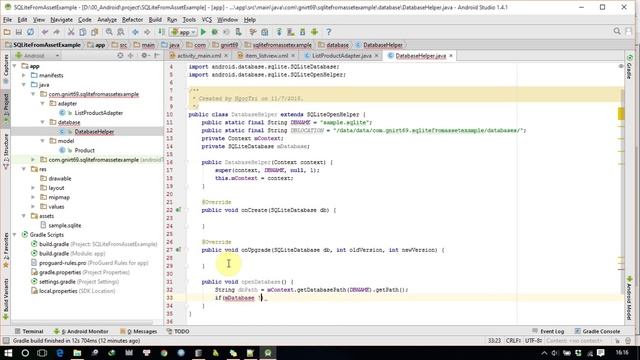Screen dimensions: 640x360
Task: Open the app run configuration dropdown
Action: pos(184,32)
